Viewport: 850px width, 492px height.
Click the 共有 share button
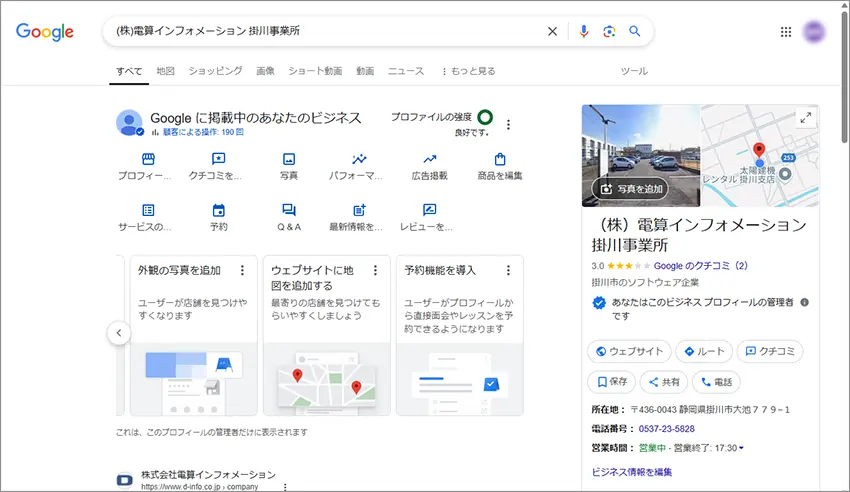pyautogui.click(x=664, y=382)
